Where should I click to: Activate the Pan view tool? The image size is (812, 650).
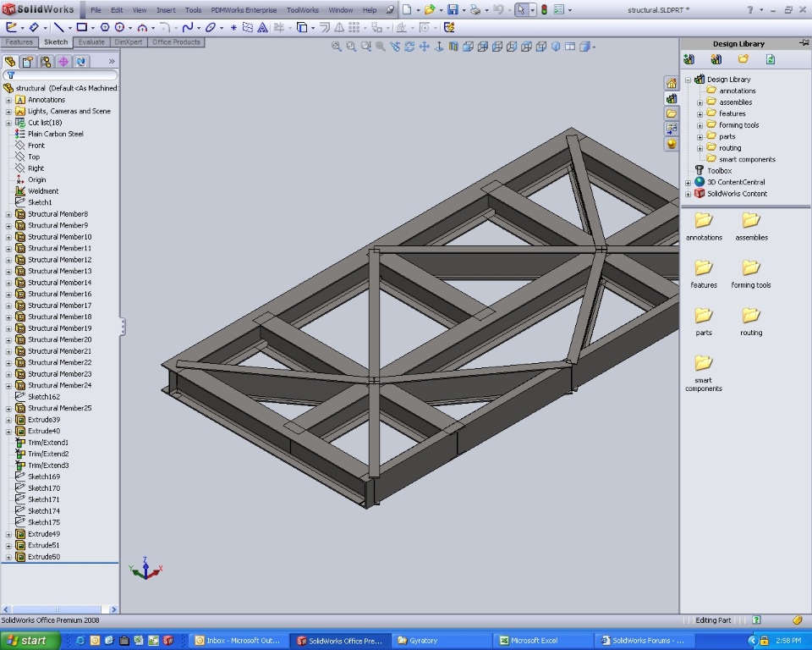(x=424, y=47)
